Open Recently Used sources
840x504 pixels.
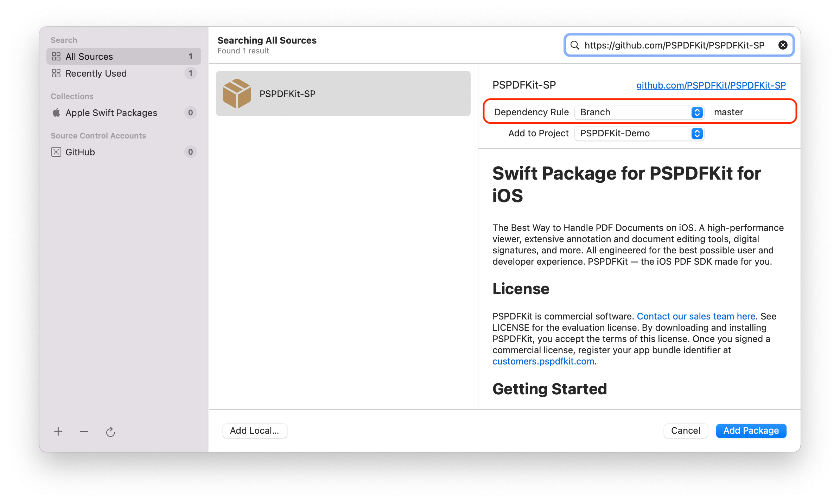[123, 73]
